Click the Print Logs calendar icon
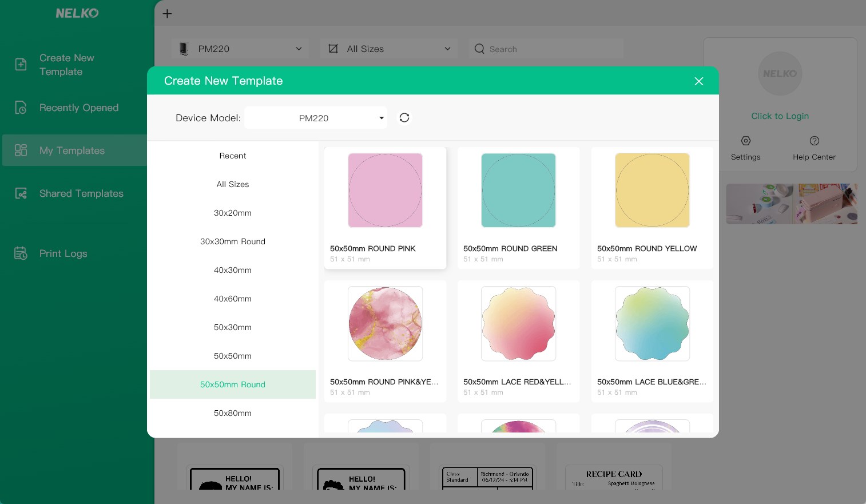This screenshot has height=504, width=866. pos(21,253)
